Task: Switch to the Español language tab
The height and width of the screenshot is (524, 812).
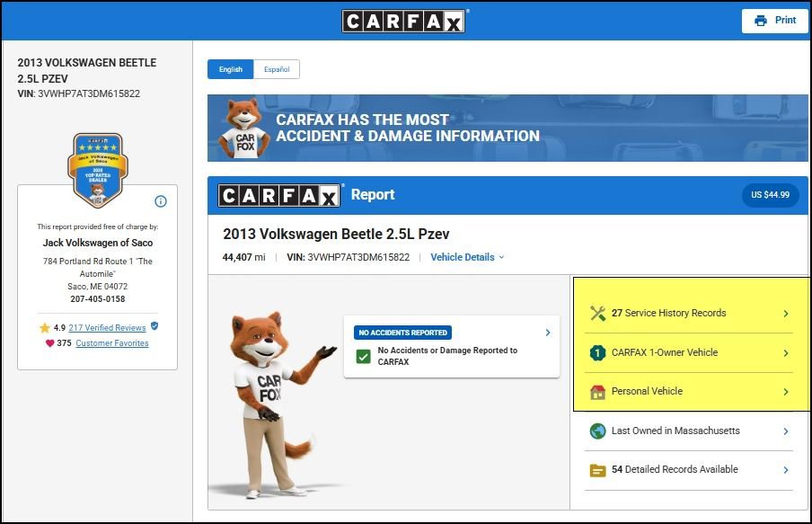Action: 277,69
